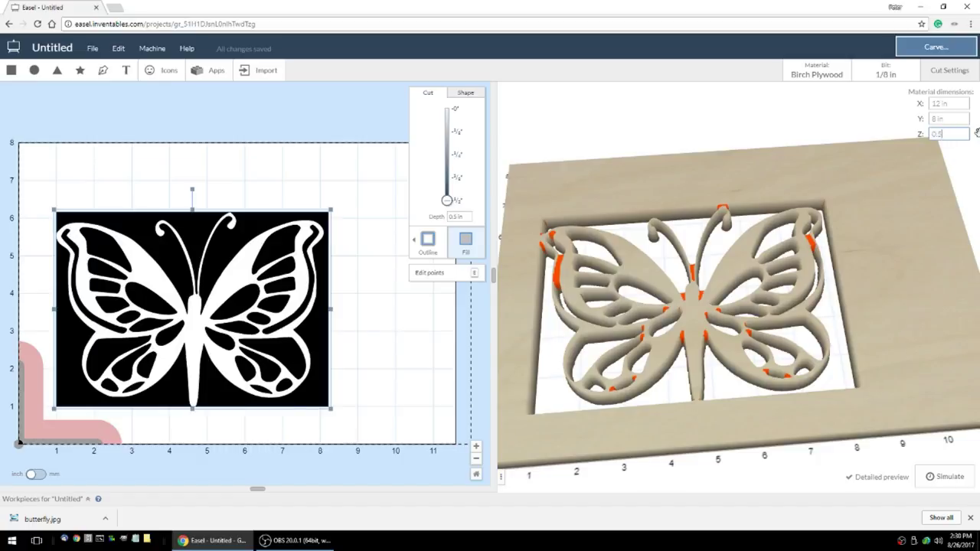Click the cut depth slider handle
Image resolution: width=980 pixels, height=551 pixels.
pyautogui.click(x=447, y=201)
